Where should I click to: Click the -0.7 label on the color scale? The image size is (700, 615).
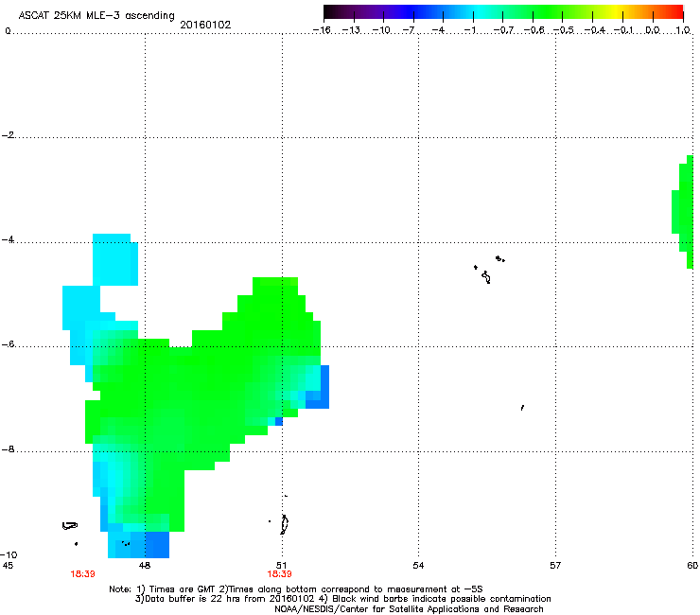503,30
